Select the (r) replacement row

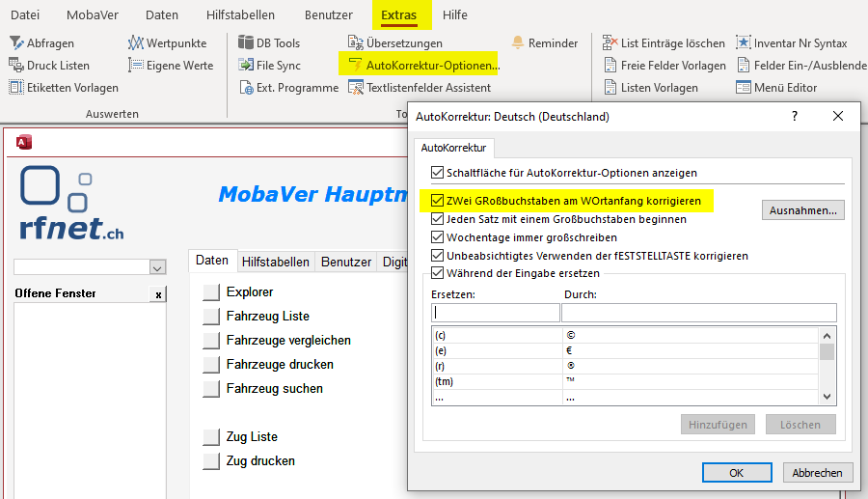[x=625, y=366]
